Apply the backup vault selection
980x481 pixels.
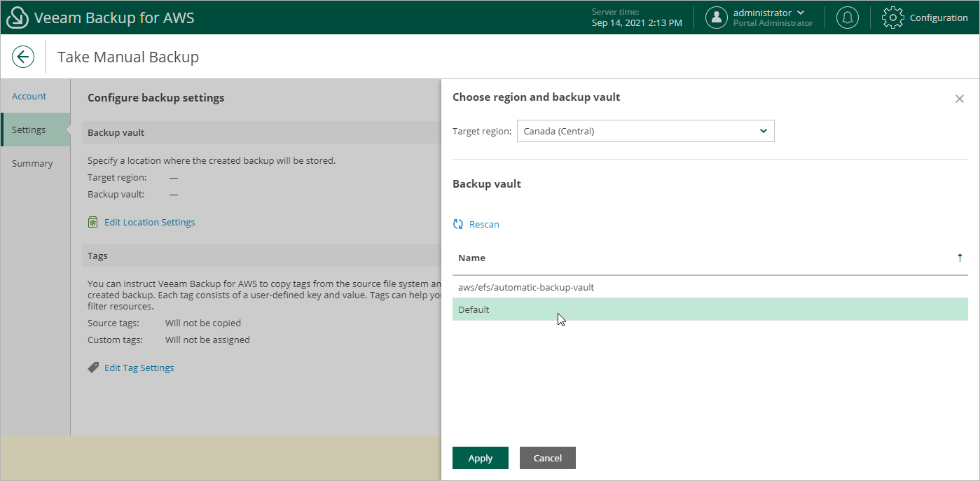(x=481, y=458)
